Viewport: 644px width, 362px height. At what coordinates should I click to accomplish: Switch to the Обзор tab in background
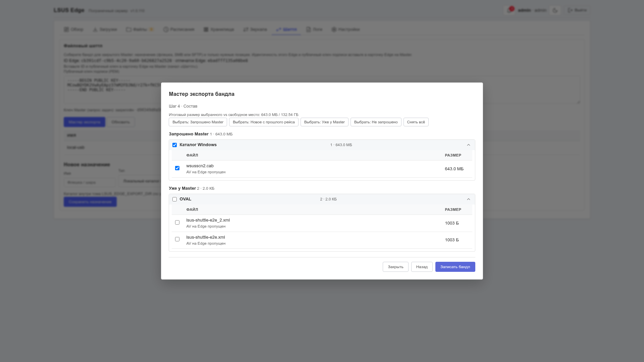click(x=73, y=29)
